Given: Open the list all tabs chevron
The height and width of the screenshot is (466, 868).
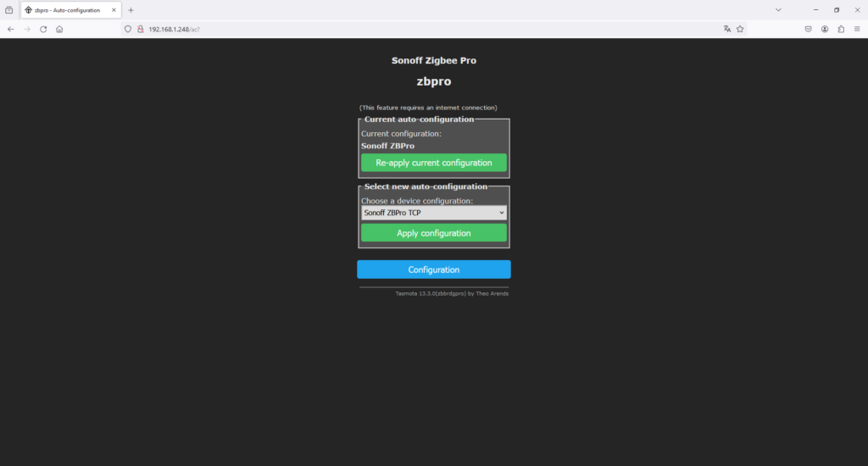Looking at the screenshot, I should click(x=778, y=10).
